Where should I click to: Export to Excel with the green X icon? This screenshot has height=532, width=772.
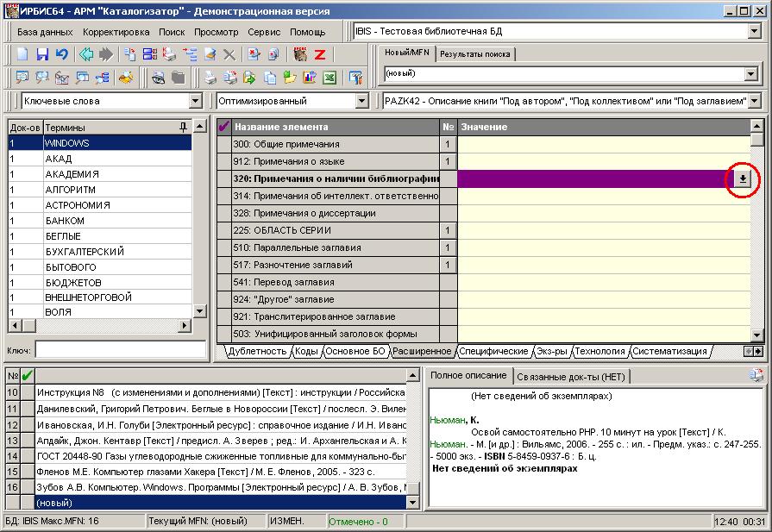[x=330, y=78]
